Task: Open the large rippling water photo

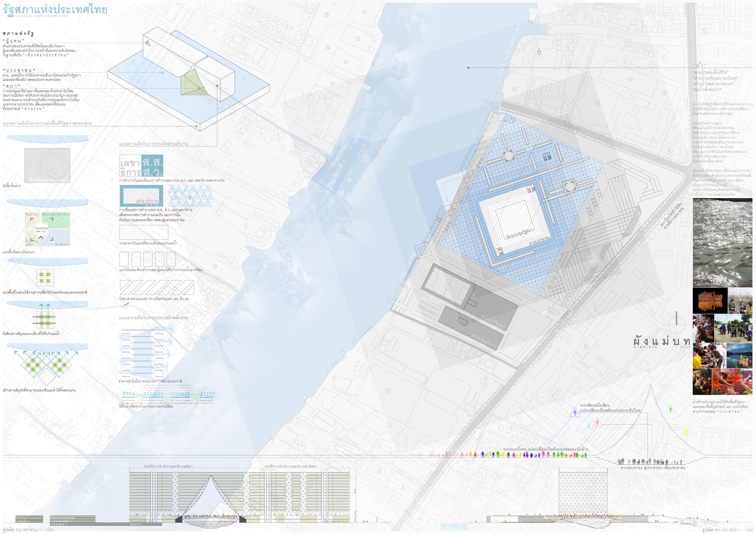Action: (722, 243)
